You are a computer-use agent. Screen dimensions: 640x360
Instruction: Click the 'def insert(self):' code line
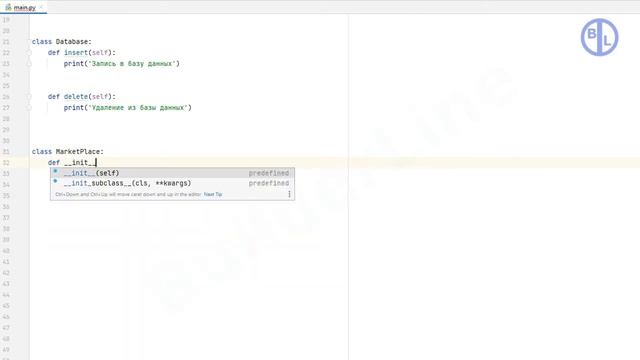[82, 53]
